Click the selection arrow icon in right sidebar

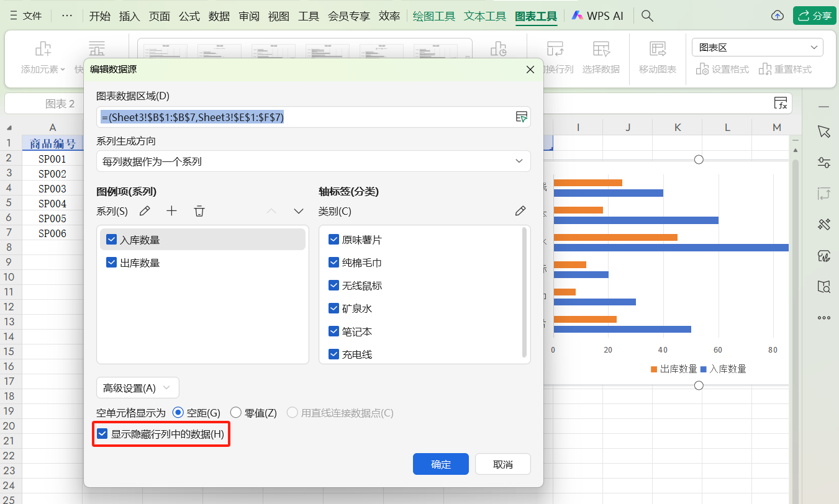(823, 131)
